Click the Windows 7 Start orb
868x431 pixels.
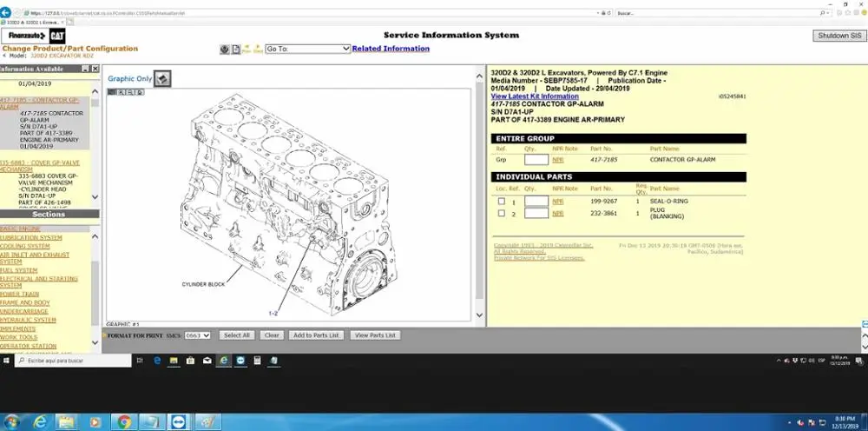[11, 422]
